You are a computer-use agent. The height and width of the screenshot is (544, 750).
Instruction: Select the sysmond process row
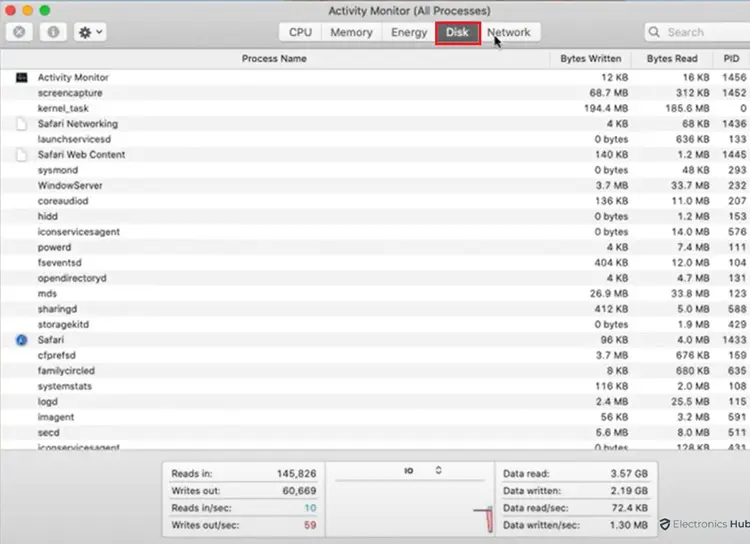click(375, 170)
